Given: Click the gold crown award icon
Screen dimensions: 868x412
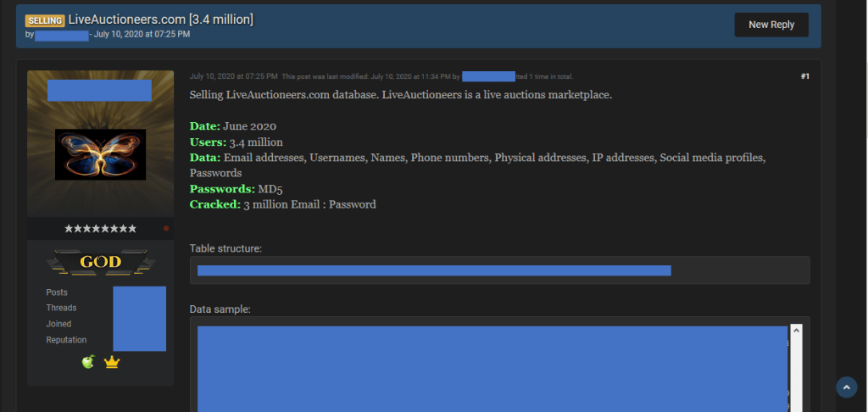Looking at the screenshot, I should [x=112, y=362].
